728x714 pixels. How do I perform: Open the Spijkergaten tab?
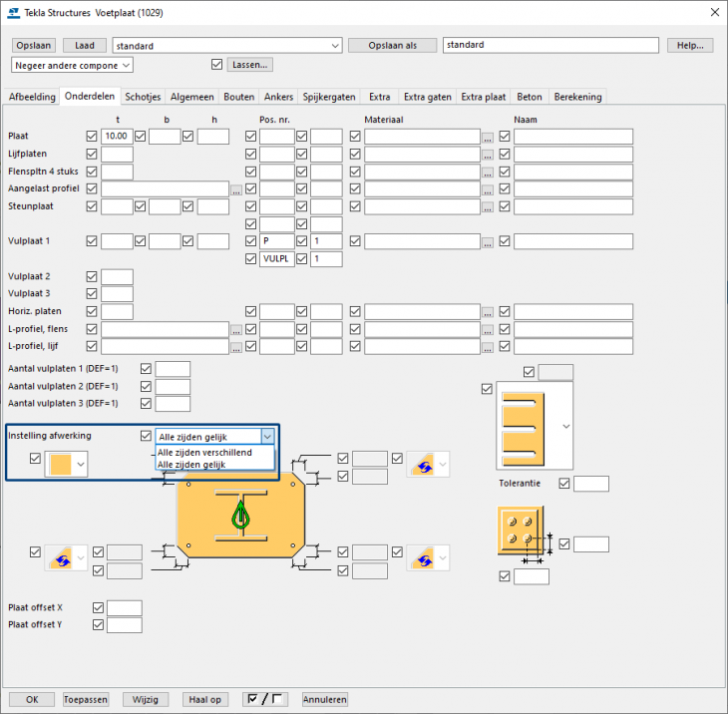(x=329, y=97)
